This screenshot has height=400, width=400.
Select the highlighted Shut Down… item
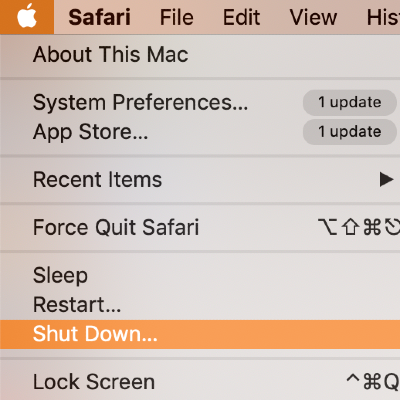[200, 334]
